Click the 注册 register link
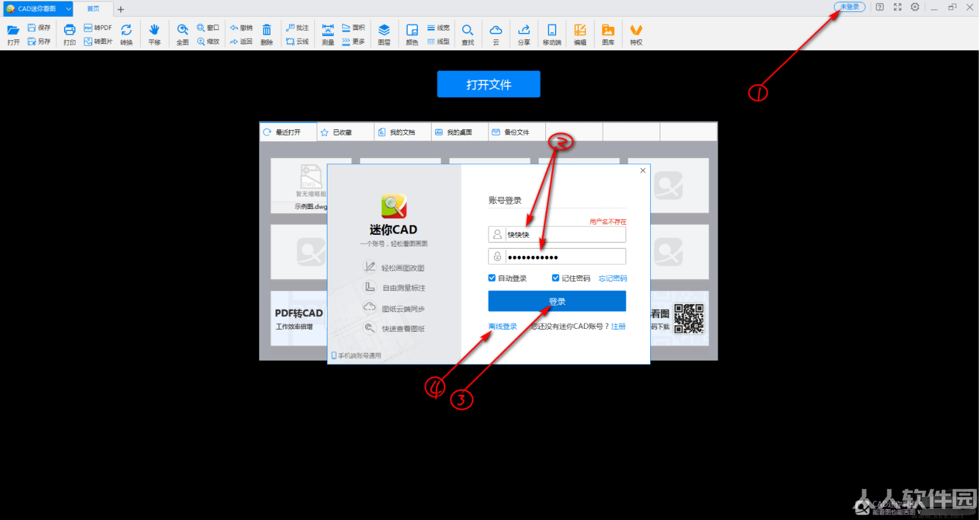Viewport: 980px width, 520px height. (x=618, y=326)
